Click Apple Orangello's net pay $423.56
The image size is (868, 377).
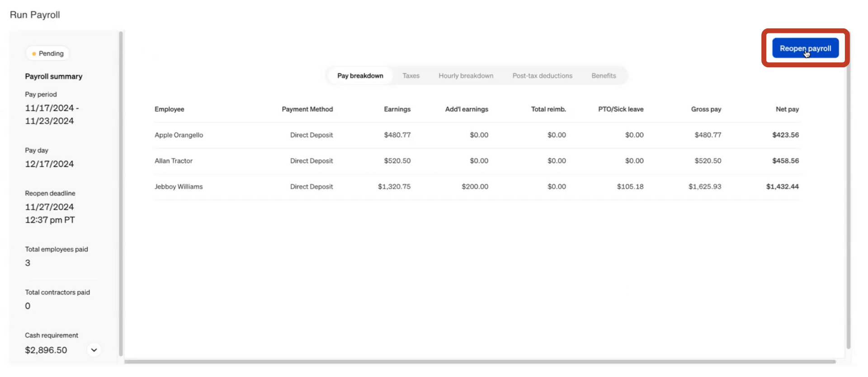click(x=785, y=135)
